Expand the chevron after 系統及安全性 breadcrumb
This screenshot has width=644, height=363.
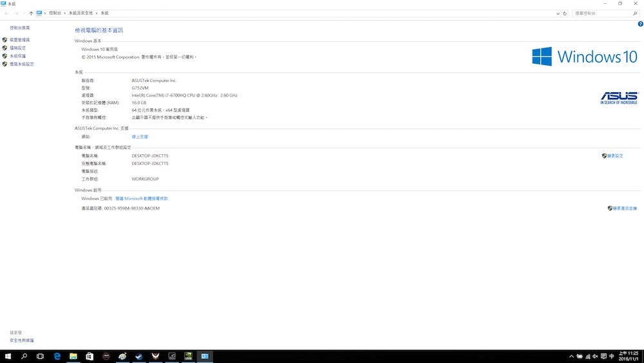pos(97,13)
